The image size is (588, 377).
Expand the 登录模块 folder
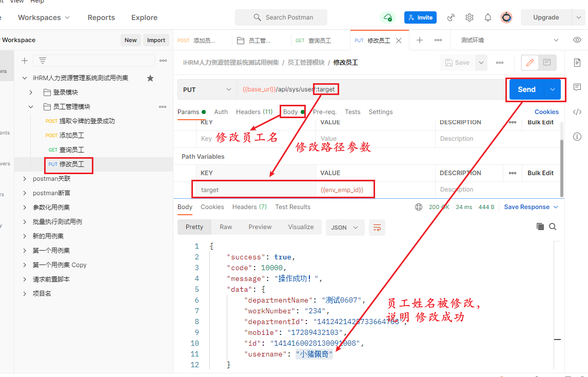coord(31,92)
